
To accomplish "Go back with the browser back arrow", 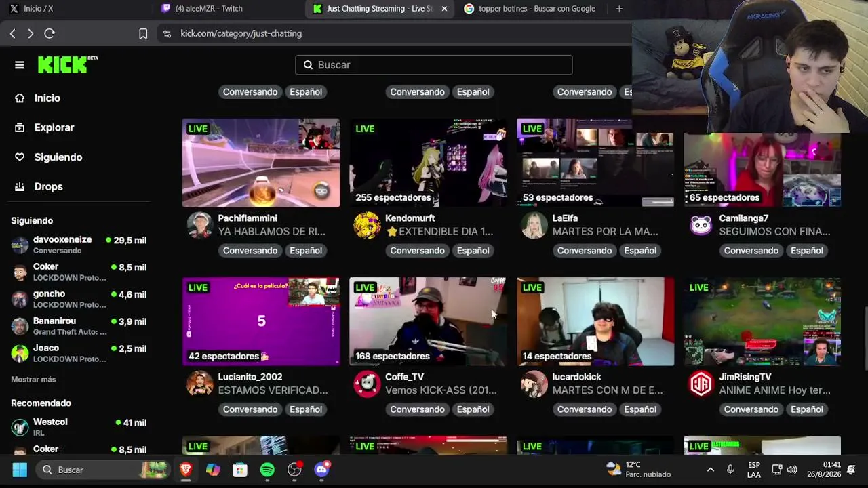I will click(12, 33).
